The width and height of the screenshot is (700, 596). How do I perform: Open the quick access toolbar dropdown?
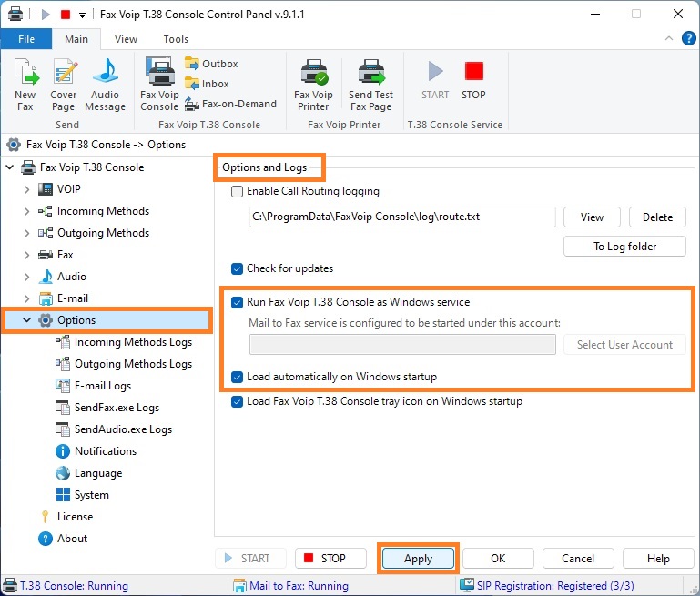(x=82, y=15)
